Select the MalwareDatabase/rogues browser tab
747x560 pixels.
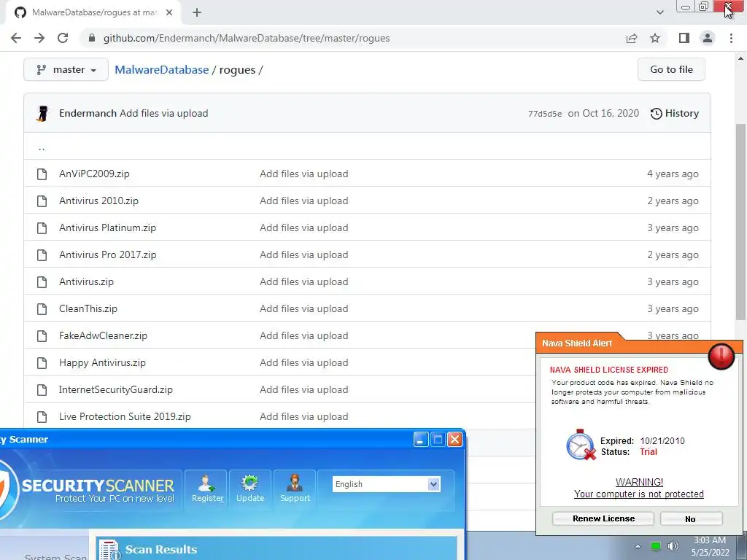tap(93, 12)
